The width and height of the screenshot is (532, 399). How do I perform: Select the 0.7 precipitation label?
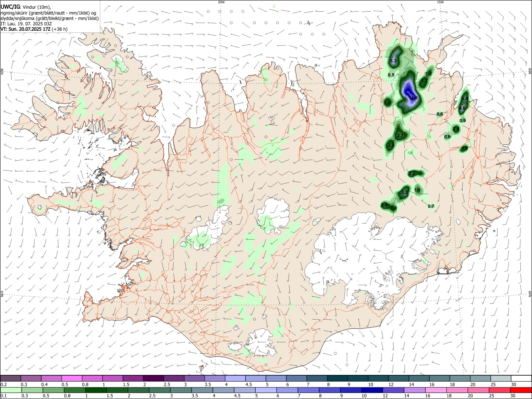[x=431, y=206]
